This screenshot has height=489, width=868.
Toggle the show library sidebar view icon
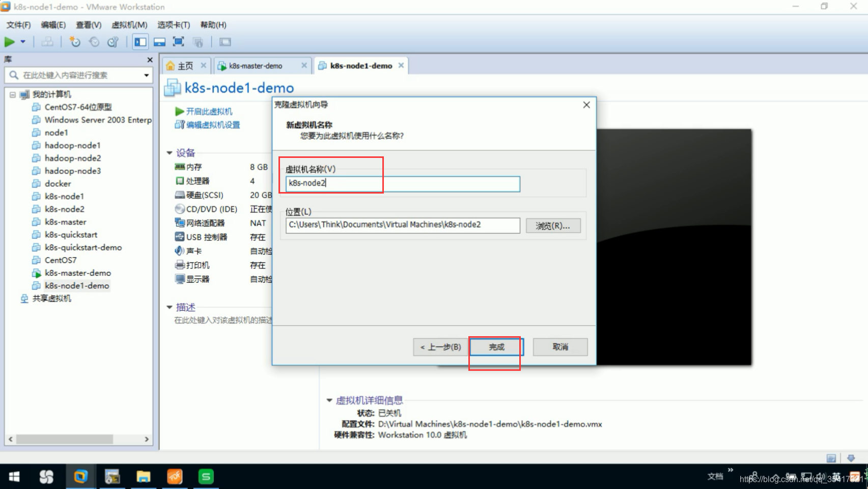pyautogui.click(x=141, y=42)
